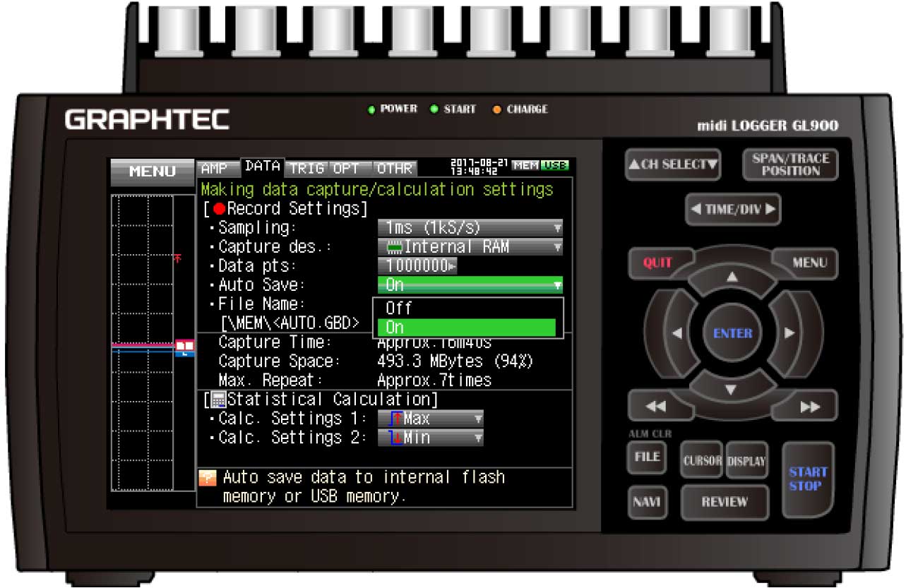Click the green USB status indicator
This screenshot has height=588, width=906.
pyautogui.click(x=554, y=165)
